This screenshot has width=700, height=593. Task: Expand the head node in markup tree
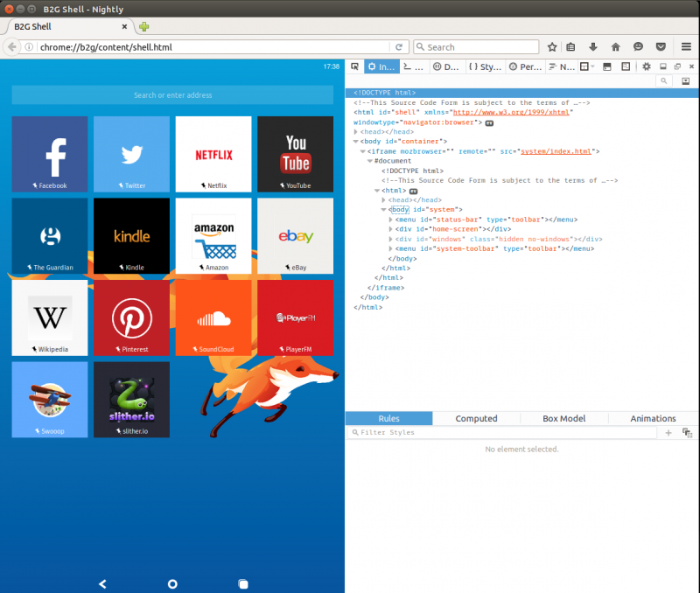[356, 132]
